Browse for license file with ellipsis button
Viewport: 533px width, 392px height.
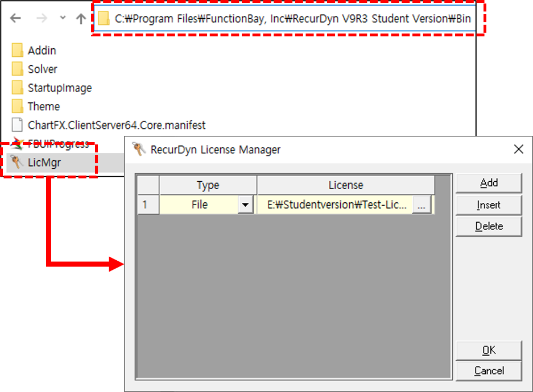tap(421, 205)
